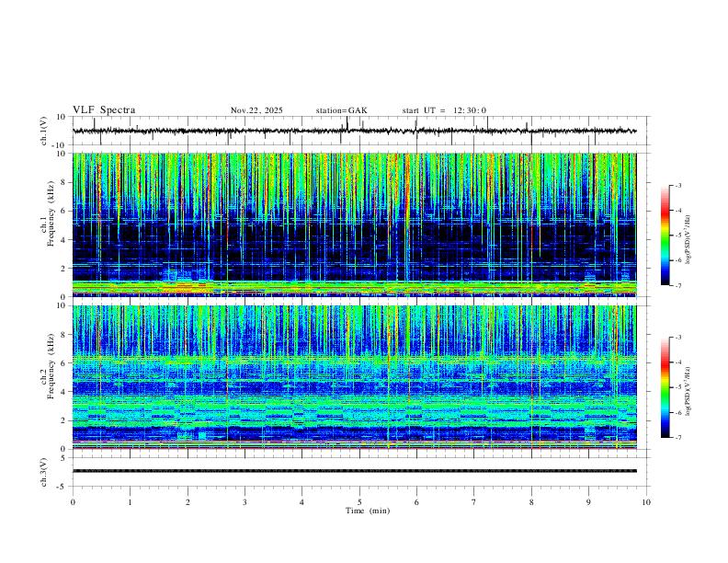Click the '2' kHz tick on ch.2 frequency axis
728x563 pixels.
63,420
